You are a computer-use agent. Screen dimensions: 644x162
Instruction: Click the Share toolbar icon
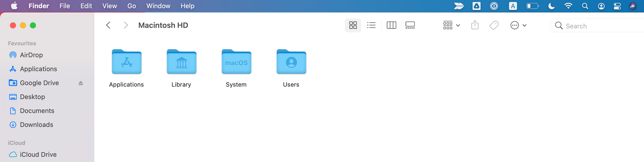[x=475, y=25]
